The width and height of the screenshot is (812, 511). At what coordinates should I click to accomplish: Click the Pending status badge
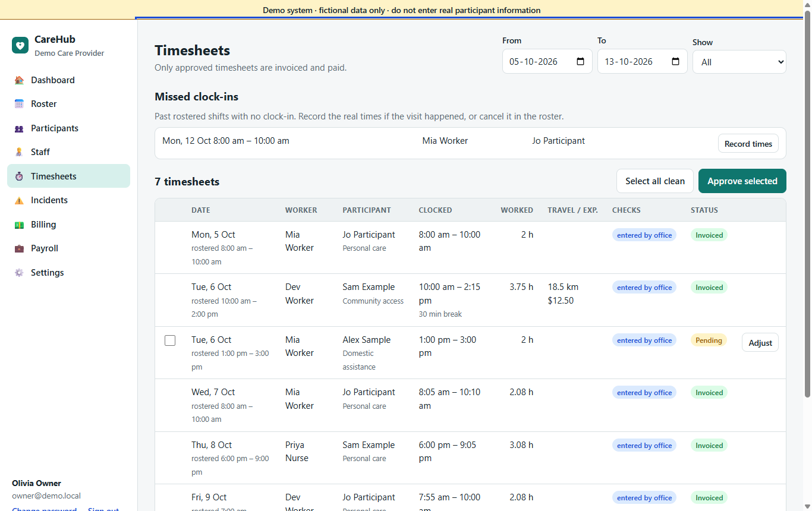tap(709, 340)
